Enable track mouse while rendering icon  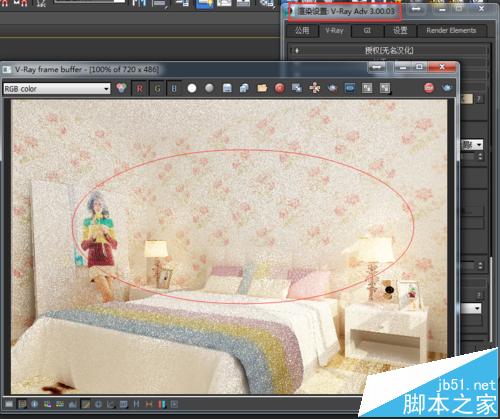pyautogui.click(x=314, y=88)
